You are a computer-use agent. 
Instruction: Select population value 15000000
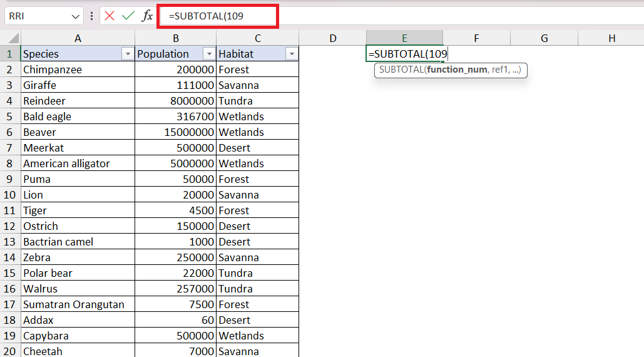point(176,132)
